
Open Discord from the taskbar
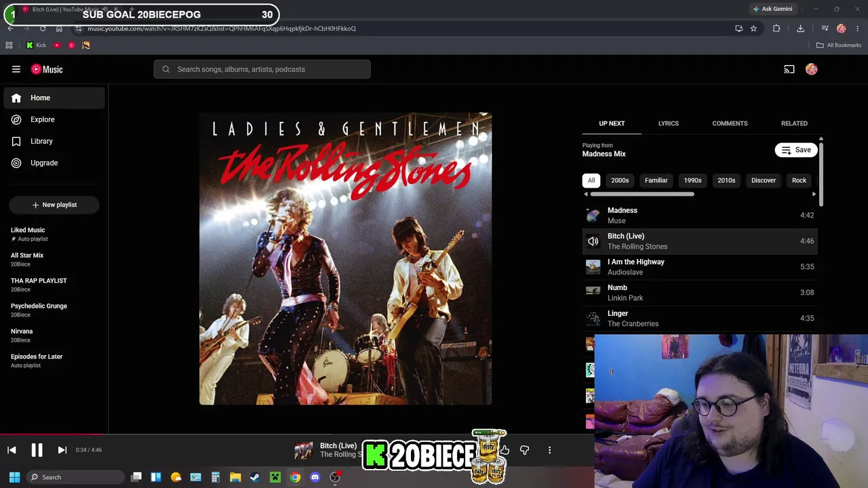click(x=315, y=477)
